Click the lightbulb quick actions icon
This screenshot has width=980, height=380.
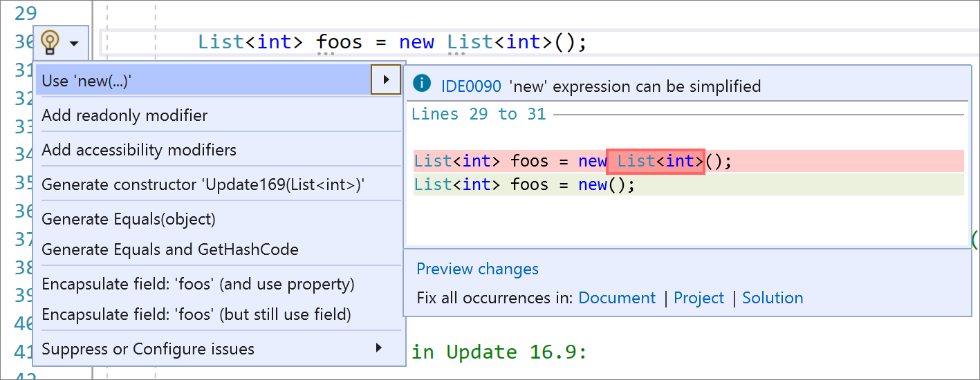(50, 42)
